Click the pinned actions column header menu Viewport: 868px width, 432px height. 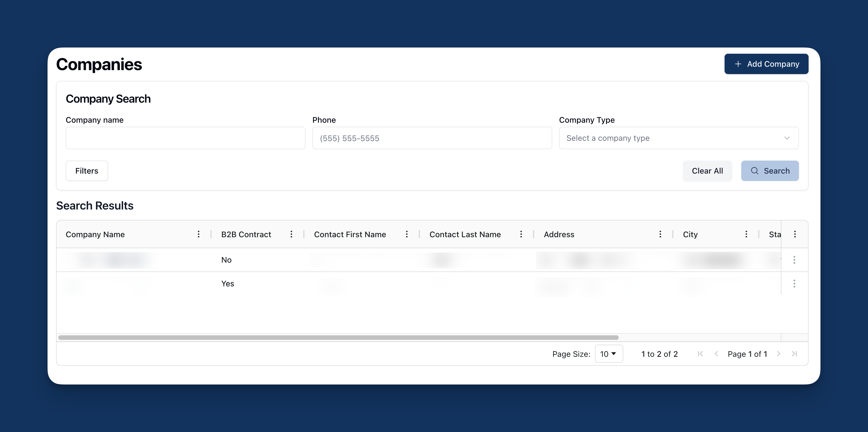(794, 234)
